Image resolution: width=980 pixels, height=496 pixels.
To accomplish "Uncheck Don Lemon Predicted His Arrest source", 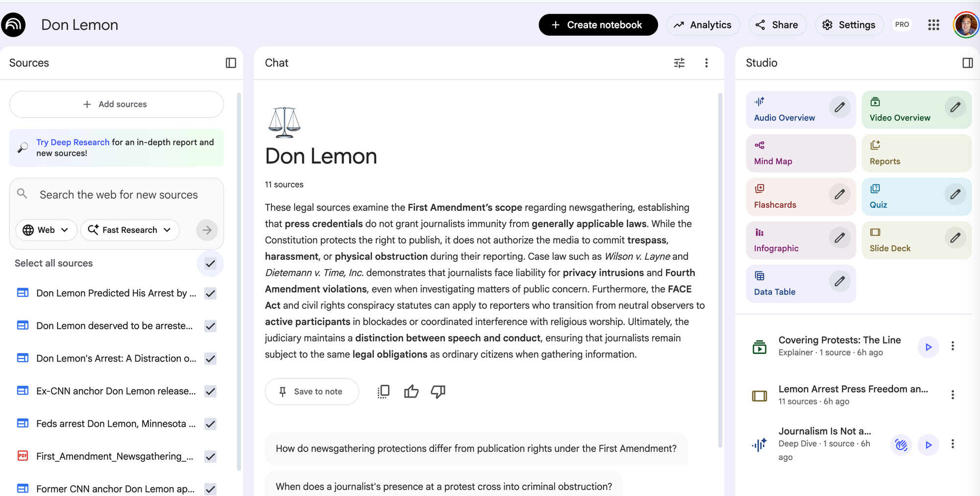I will pos(211,294).
